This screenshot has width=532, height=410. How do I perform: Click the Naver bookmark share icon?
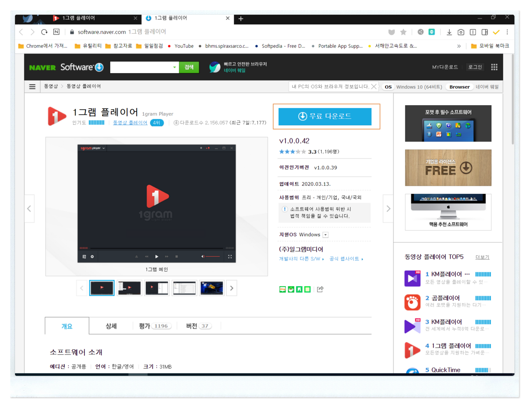(x=299, y=289)
